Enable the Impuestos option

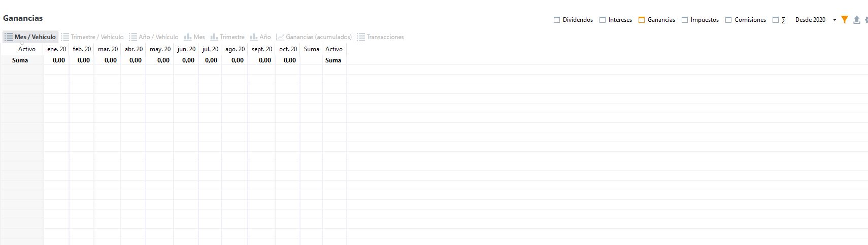700,20
